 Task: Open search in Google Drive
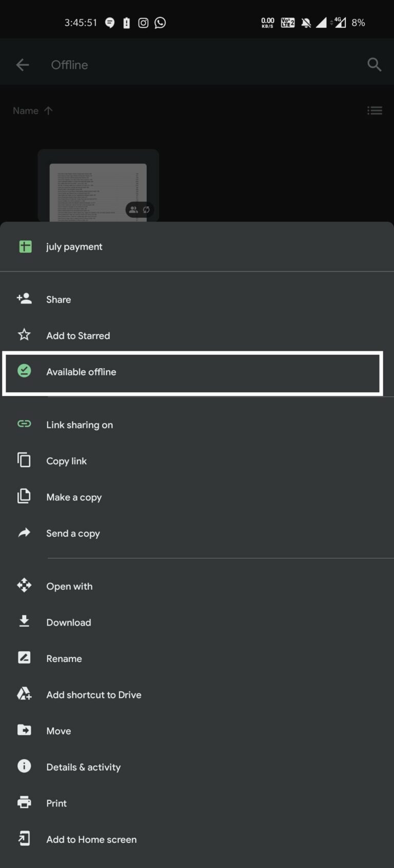(375, 65)
